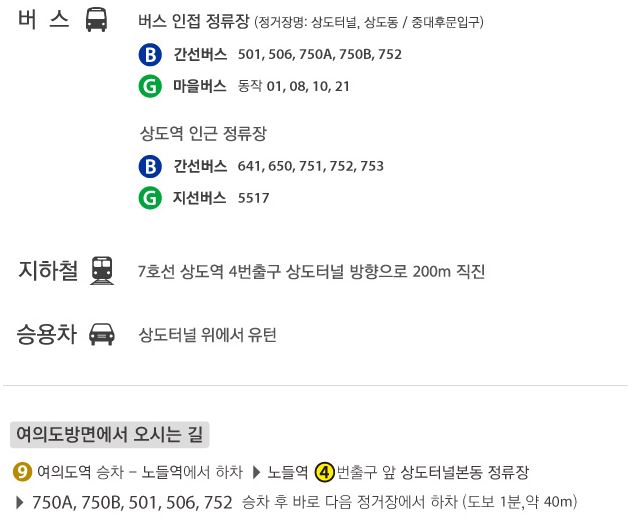
Task: Click the triangle arrow before 750A, 750B
Action: click(x=21, y=502)
